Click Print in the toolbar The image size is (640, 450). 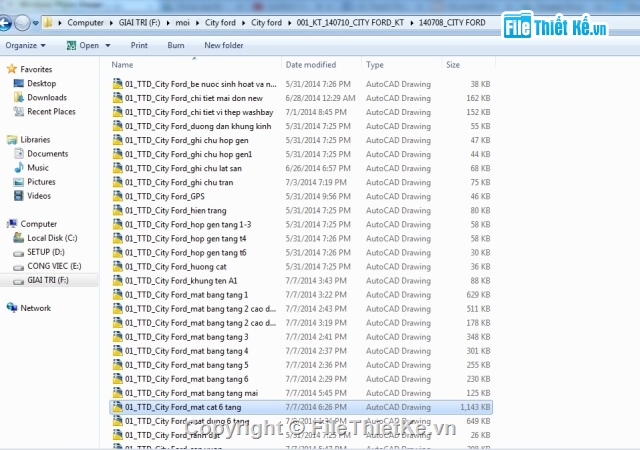(x=139, y=45)
